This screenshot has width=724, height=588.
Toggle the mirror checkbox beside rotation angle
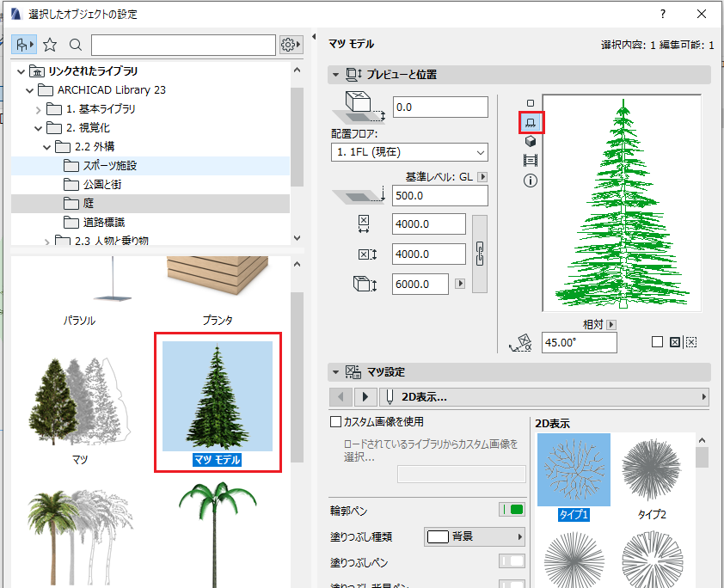pos(657,342)
